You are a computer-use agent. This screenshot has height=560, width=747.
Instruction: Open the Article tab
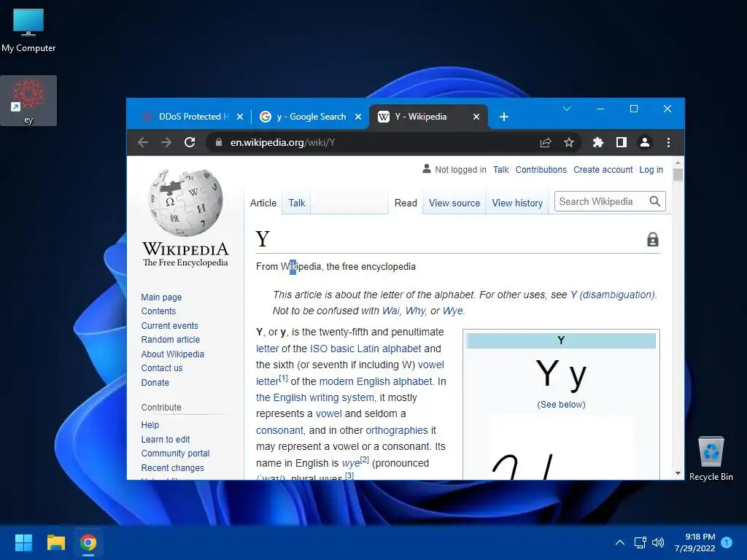coord(263,203)
